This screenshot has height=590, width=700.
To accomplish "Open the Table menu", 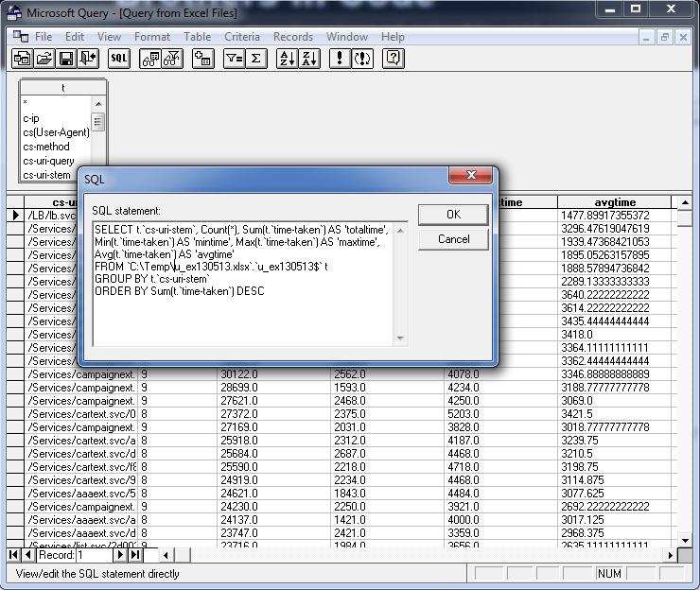I will [x=198, y=37].
